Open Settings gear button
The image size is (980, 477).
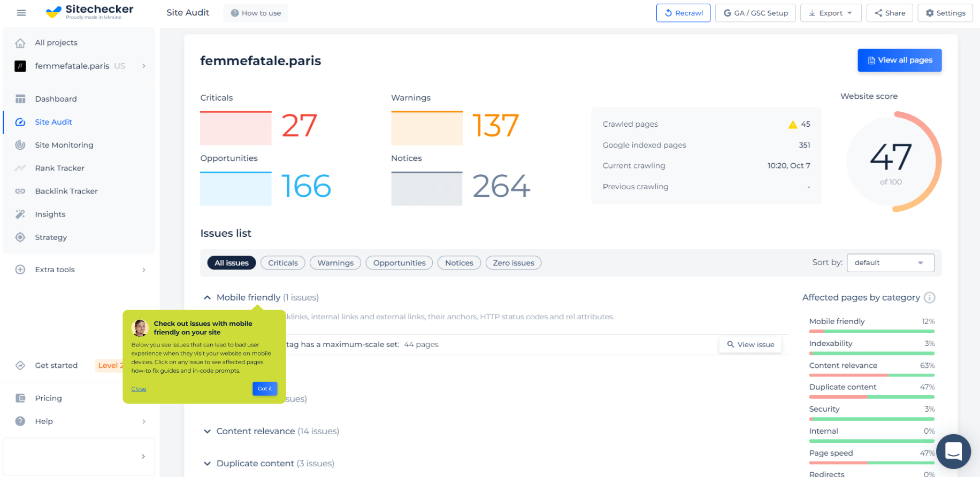[945, 13]
